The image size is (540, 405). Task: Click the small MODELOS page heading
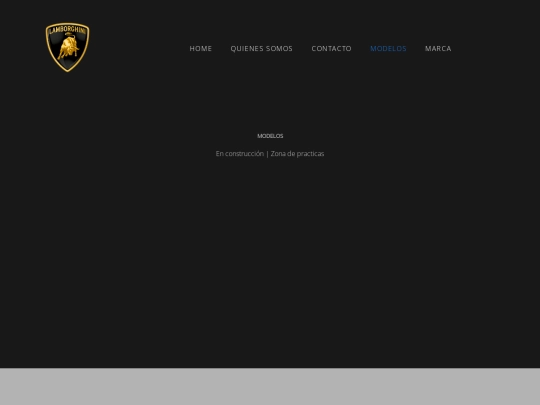[x=270, y=136]
